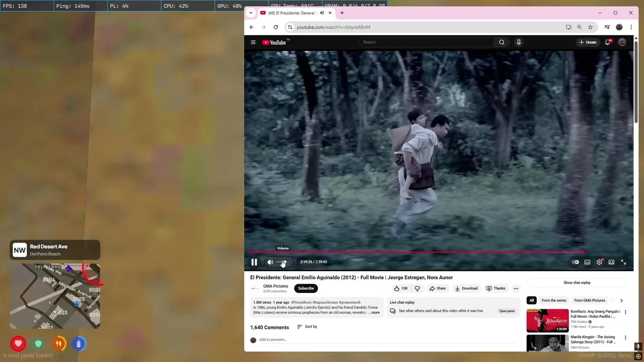Select the All filter chip
The height and width of the screenshot is (362, 644).
531,301
